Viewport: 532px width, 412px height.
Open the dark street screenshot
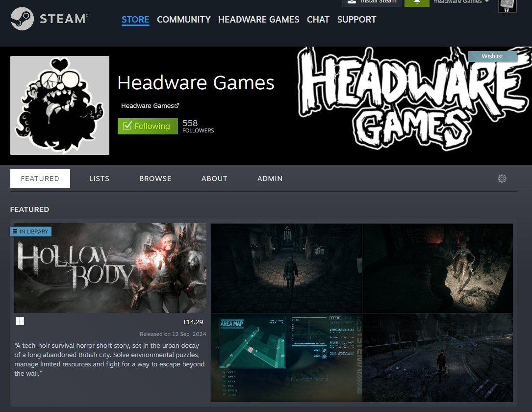[438, 358]
